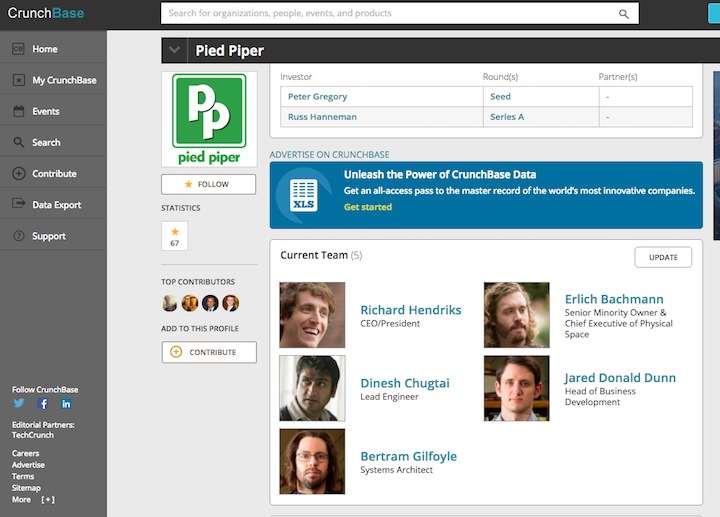The image size is (720, 517).
Task: Click Dinesh Chugtai photo
Action: tap(312, 388)
